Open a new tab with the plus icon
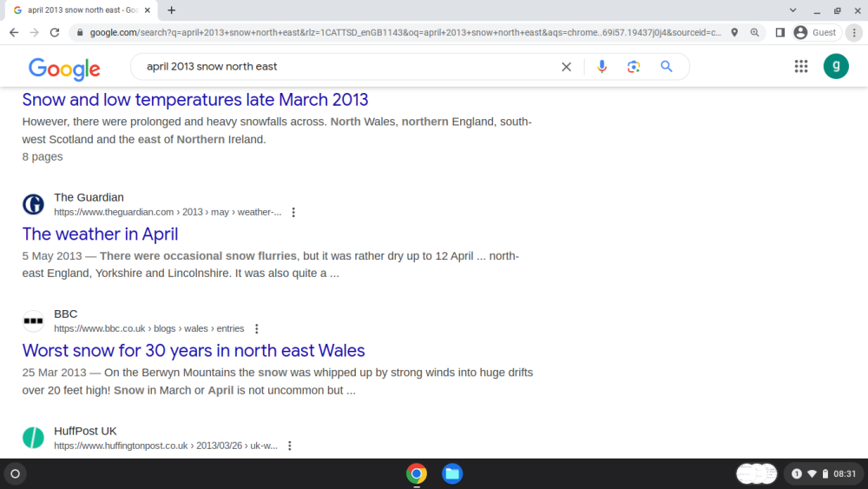Screen dimensions: 868x489 click(172, 10)
